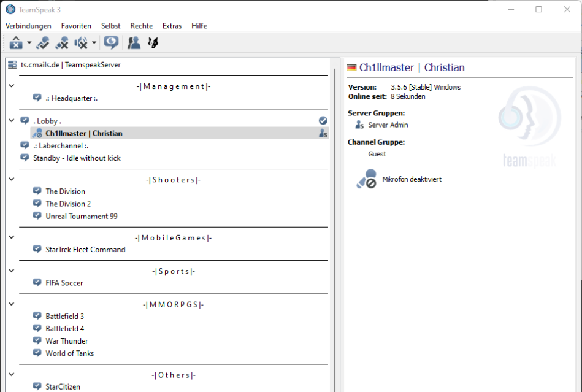Click the Battlefield 3 channel icon
The width and height of the screenshot is (582, 392).
tap(37, 315)
